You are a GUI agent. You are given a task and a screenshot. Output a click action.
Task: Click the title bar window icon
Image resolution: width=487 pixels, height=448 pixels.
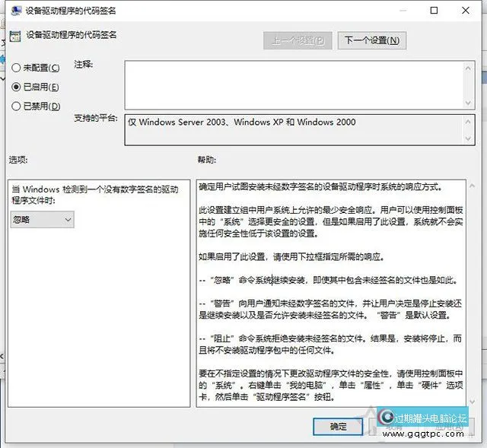pyautogui.click(x=16, y=11)
